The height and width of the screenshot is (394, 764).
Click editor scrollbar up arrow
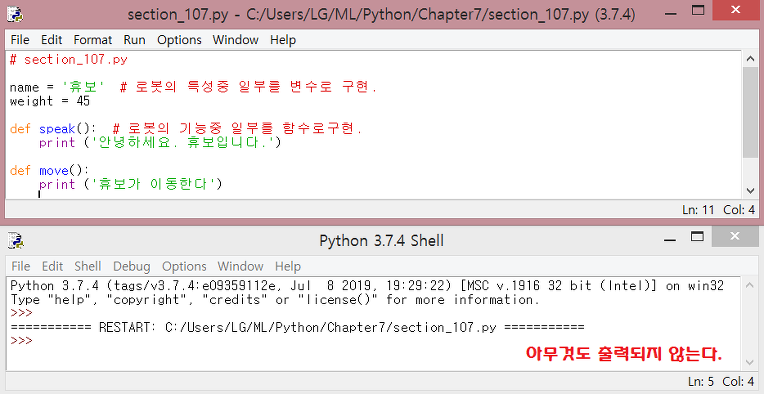[x=750, y=58]
